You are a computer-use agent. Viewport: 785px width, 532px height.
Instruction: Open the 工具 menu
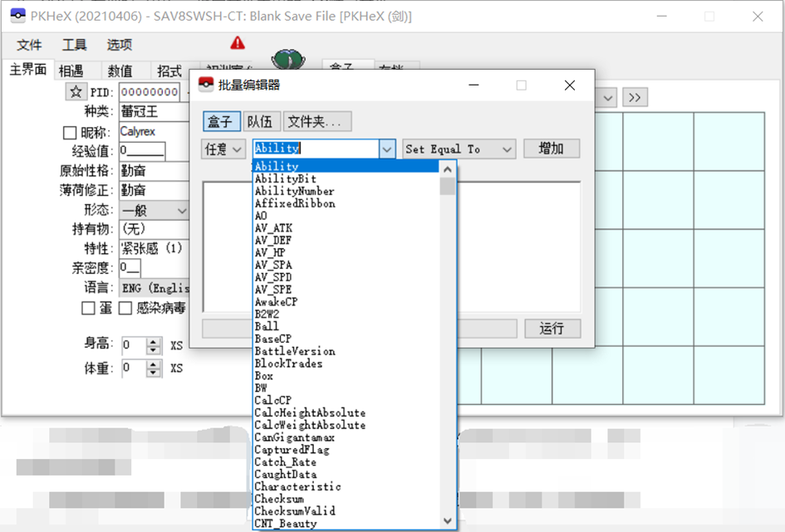pos(74,45)
